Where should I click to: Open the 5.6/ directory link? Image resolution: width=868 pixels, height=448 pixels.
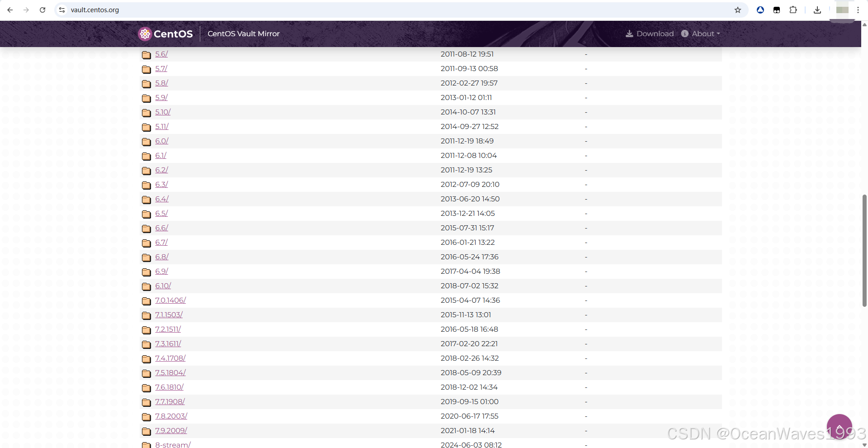(x=161, y=54)
